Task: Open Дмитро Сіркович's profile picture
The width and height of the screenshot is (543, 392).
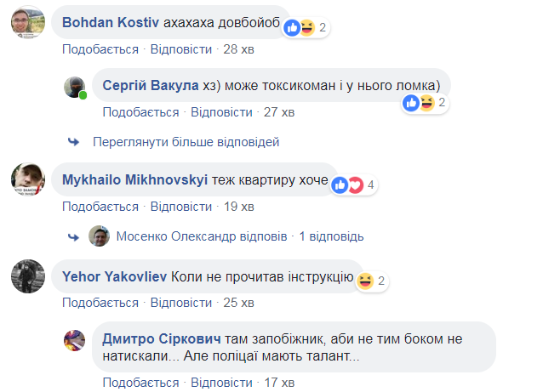Action: (76, 340)
